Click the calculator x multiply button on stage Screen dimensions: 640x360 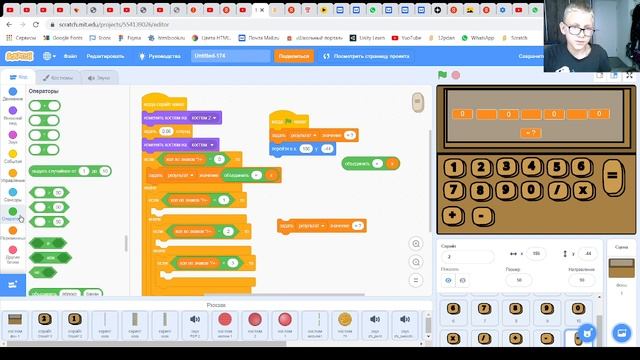583,191
